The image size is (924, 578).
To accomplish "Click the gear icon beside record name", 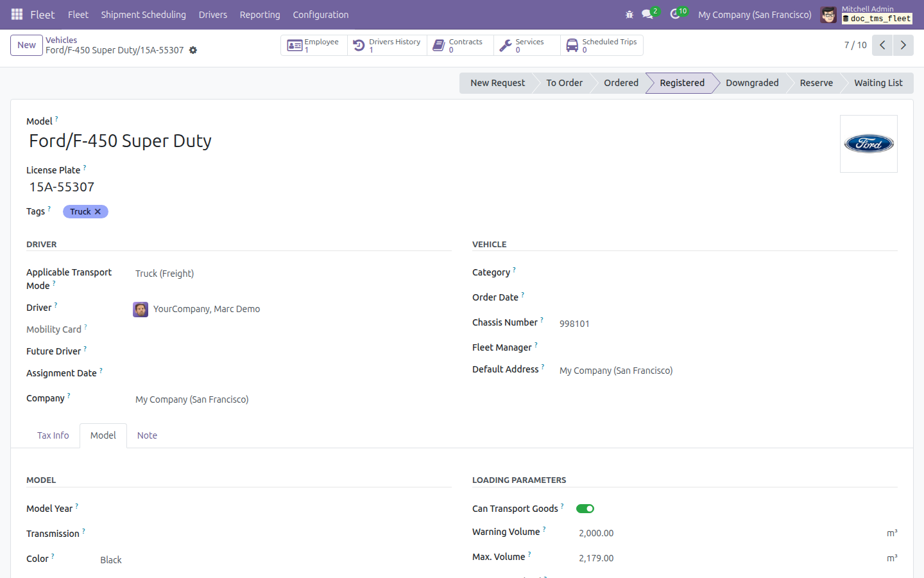I will tap(193, 50).
